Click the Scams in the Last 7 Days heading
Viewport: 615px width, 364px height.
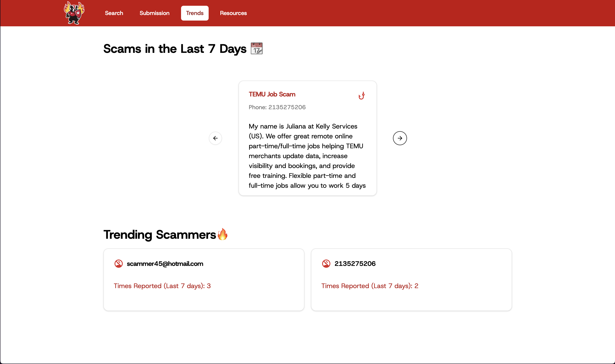175,49
